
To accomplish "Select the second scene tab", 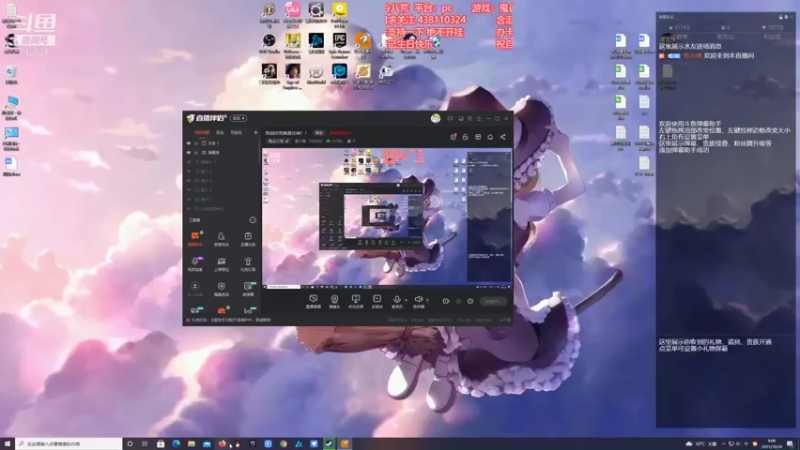I will click(x=220, y=133).
